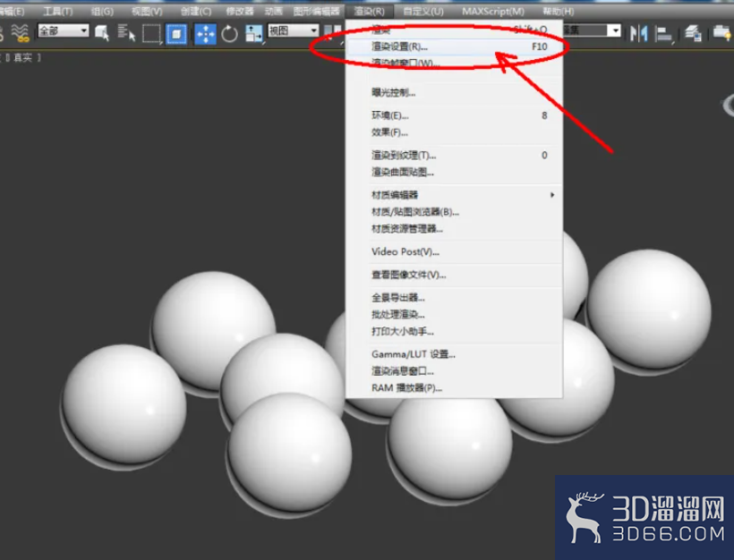Choose 效果(F)... menu entry

(x=454, y=132)
